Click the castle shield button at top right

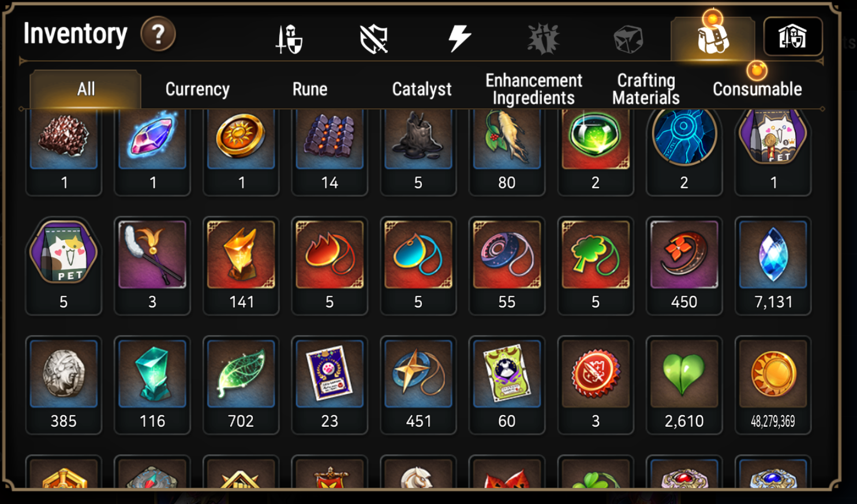[x=793, y=36]
